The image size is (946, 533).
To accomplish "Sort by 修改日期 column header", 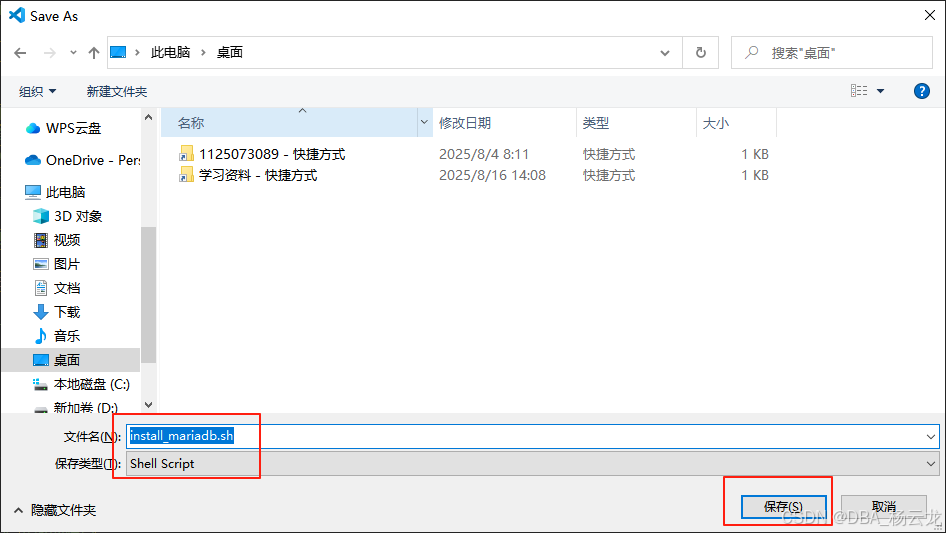I will click(x=504, y=123).
